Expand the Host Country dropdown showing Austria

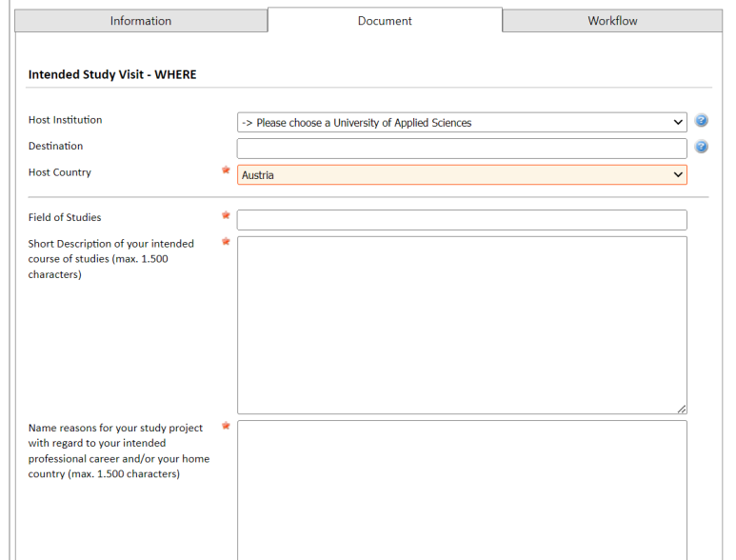pos(462,175)
